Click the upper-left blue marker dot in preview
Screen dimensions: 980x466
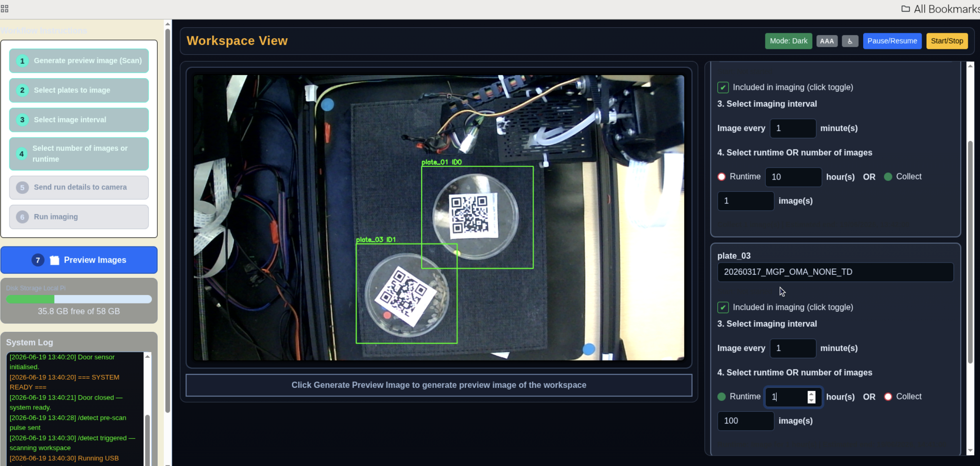(327, 105)
